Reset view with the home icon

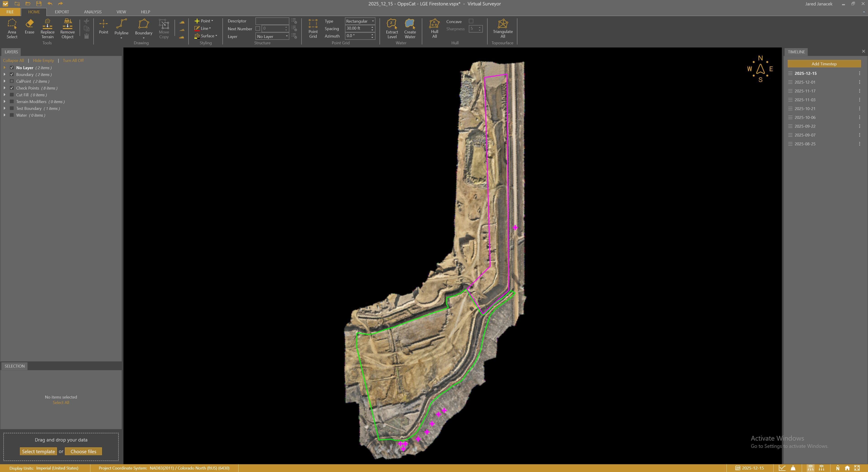(847, 468)
